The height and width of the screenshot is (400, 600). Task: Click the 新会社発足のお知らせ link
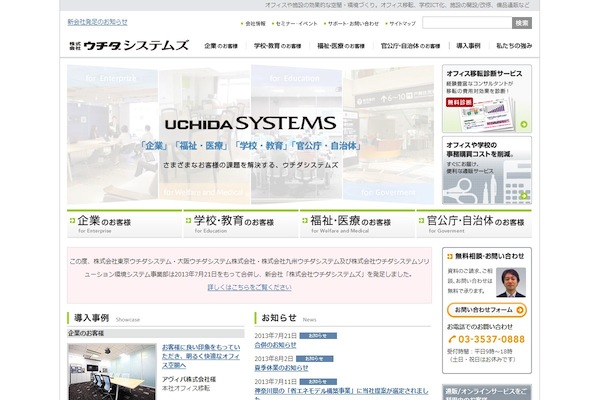click(98, 22)
